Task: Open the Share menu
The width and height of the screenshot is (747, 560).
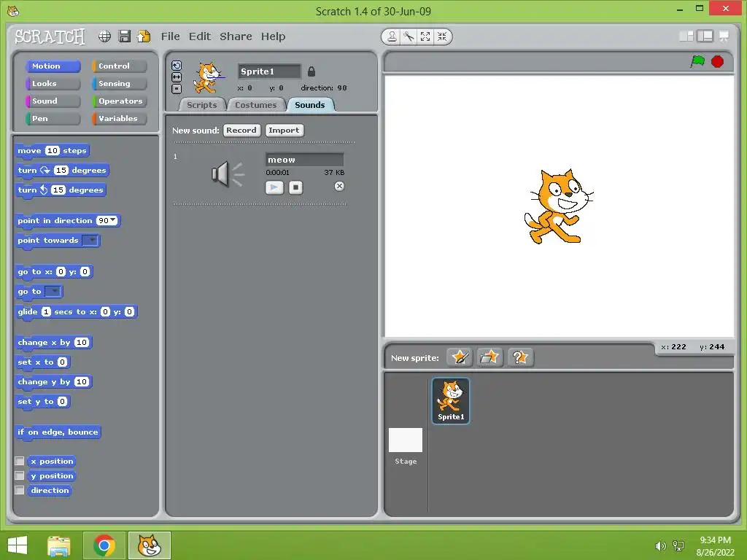Action: click(236, 36)
